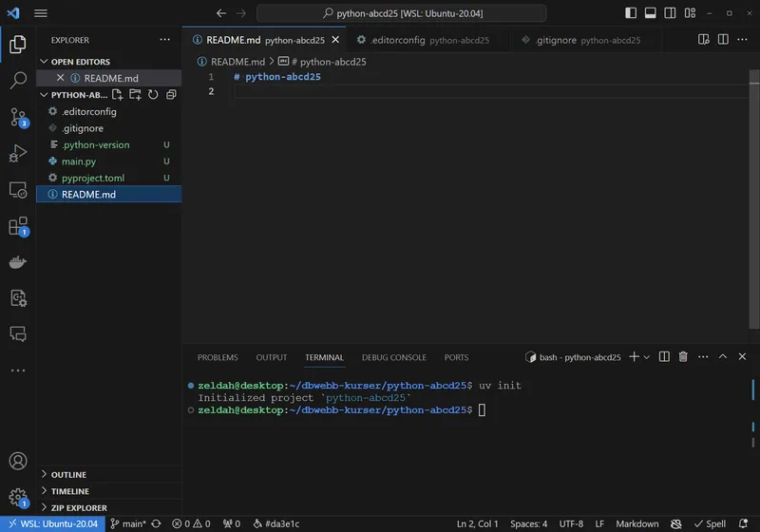Go forward in navigation history
This screenshot has width=760, height=532.
(x=241, y=13)
